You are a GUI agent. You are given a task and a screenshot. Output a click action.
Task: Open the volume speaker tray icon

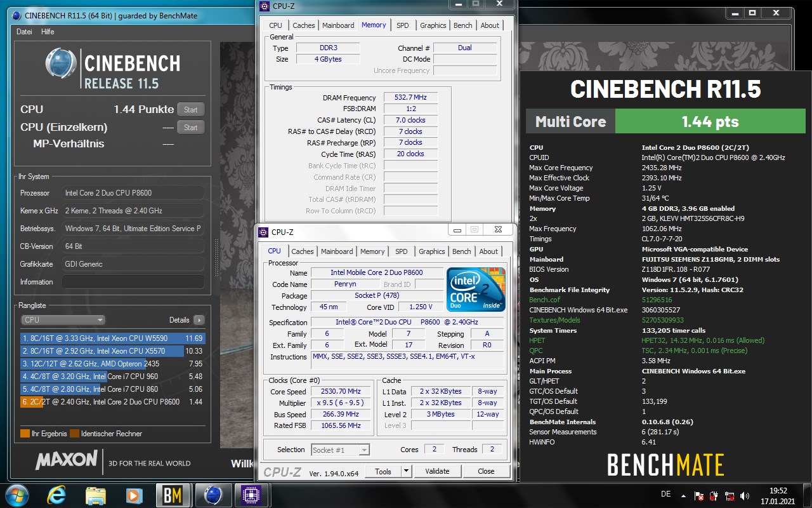745,496
